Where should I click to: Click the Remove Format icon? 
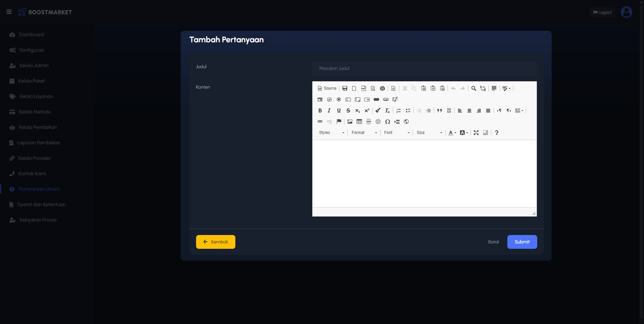pyautogui.click(x=387, y=110)
